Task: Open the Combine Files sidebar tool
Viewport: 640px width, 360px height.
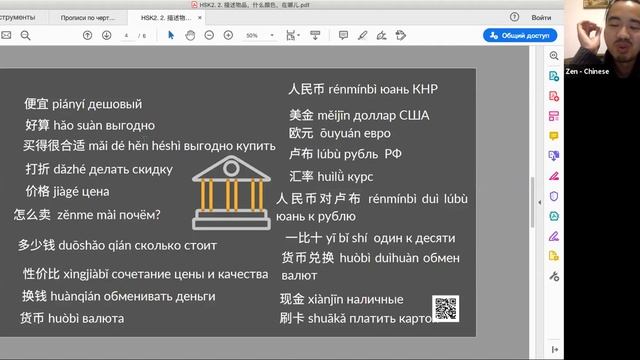Action: pyautogui.click(x=554, y=156)
